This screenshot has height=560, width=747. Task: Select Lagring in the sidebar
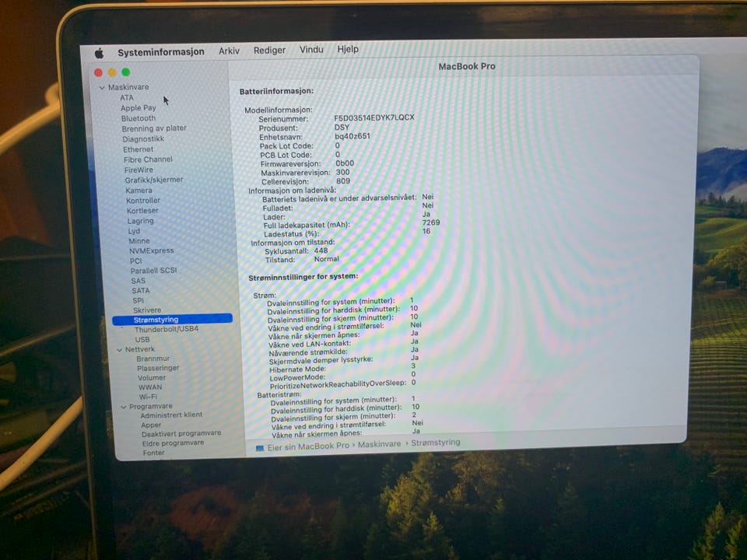(x=141, y=221)
